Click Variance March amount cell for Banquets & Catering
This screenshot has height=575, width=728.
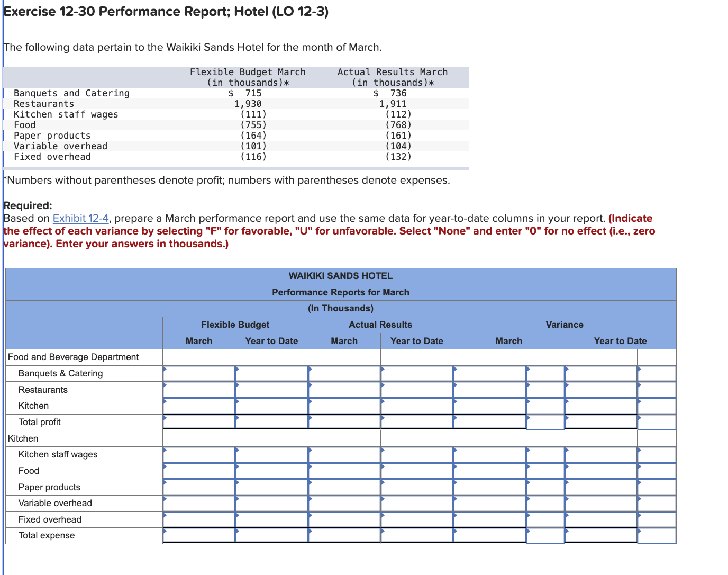pos(489,373)
